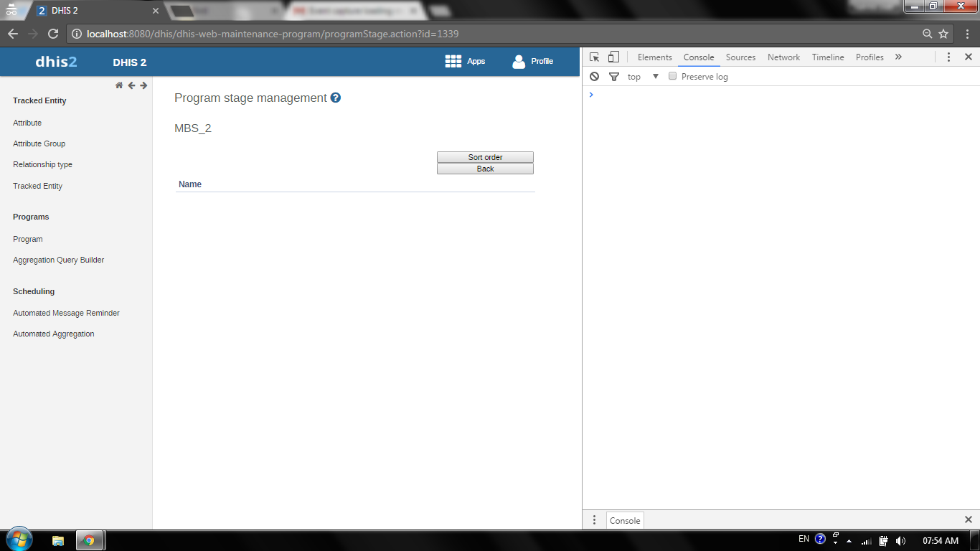Select the Console tab in DevTools
Viewport: 980px width, 551px height.
pyautogui.click(x=699, y=57)
